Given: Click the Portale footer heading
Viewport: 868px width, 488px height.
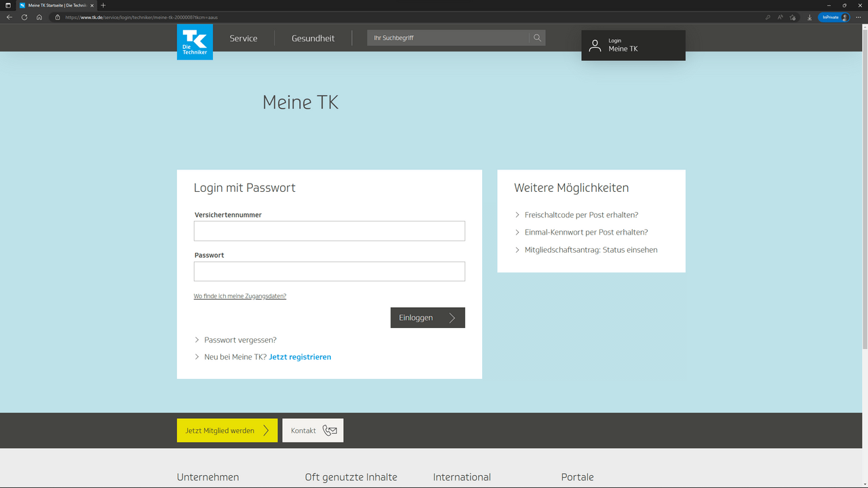Looking at the screenshot, I should point(578,477).
